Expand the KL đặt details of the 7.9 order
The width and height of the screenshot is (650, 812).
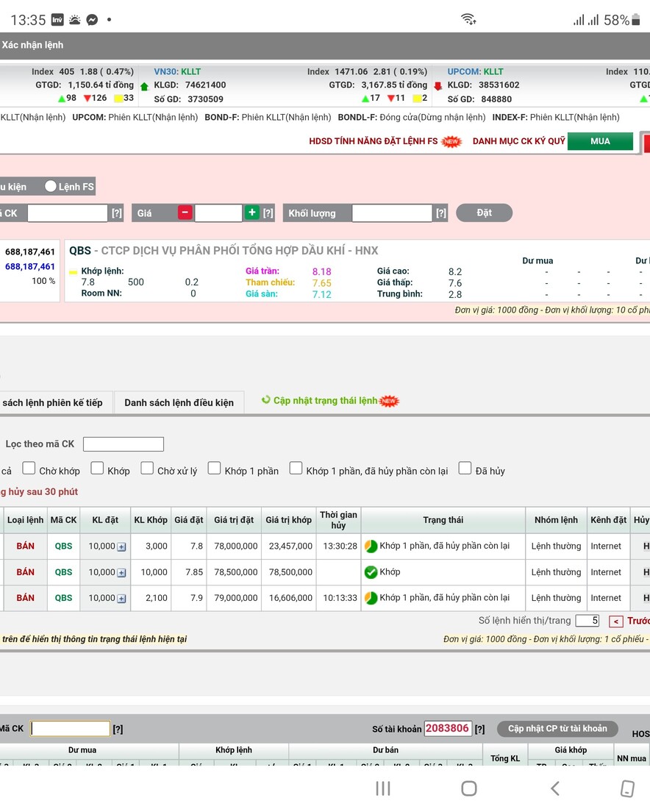pyautogui.click(x=121, y=598)
